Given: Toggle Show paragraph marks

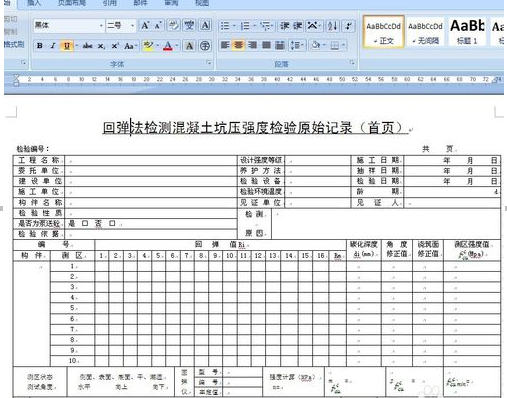Looking at the screenshot, I should click(x=348, y=26).
